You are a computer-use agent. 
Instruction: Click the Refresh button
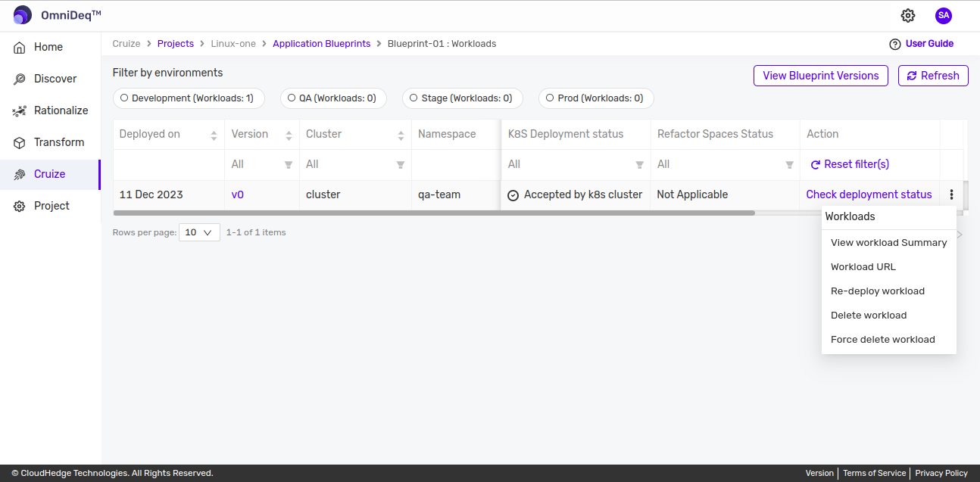coord(933,76)
